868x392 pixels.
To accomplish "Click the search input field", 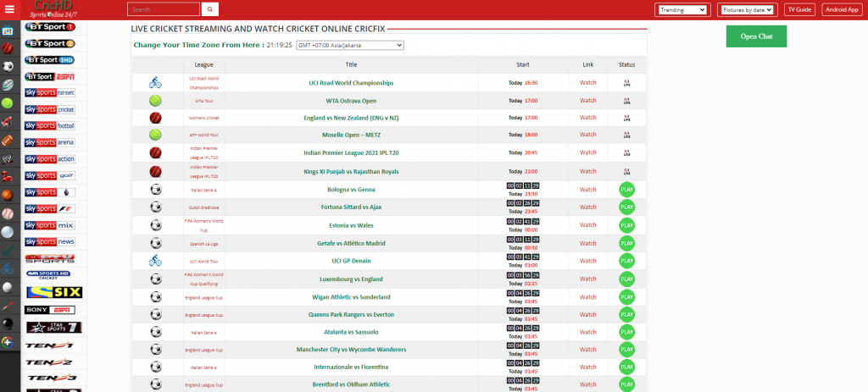I will coord(164,9).
